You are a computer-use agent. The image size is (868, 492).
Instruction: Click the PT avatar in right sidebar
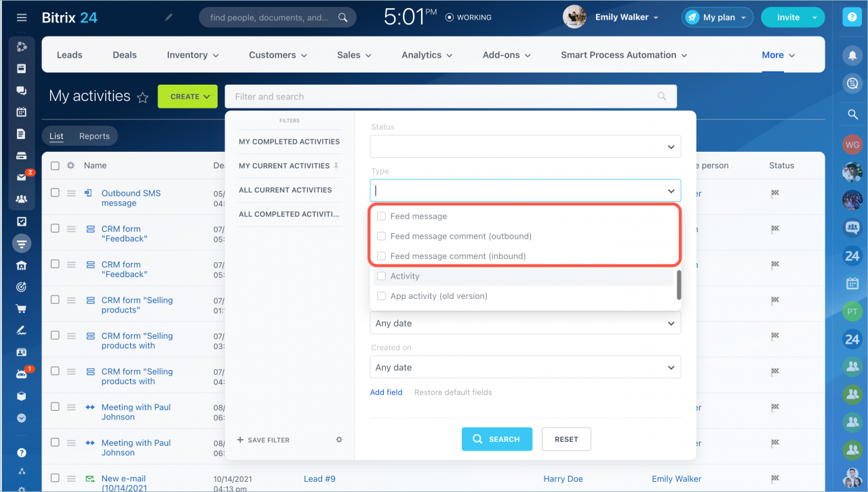(852, 312)
